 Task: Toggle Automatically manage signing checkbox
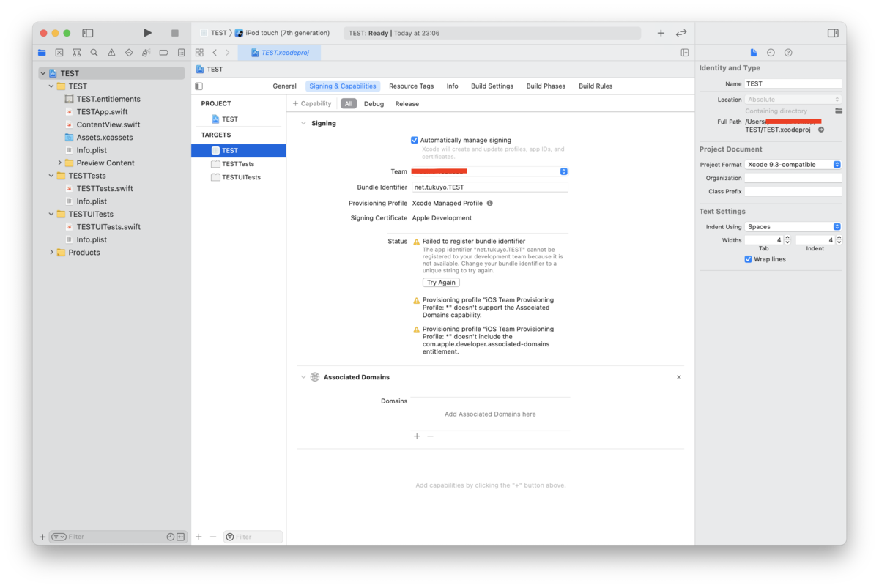coord(415,140)
